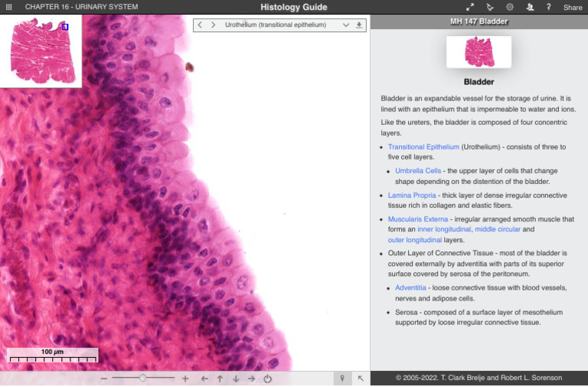Open the Transitional Epithelium link

(423, 147)
